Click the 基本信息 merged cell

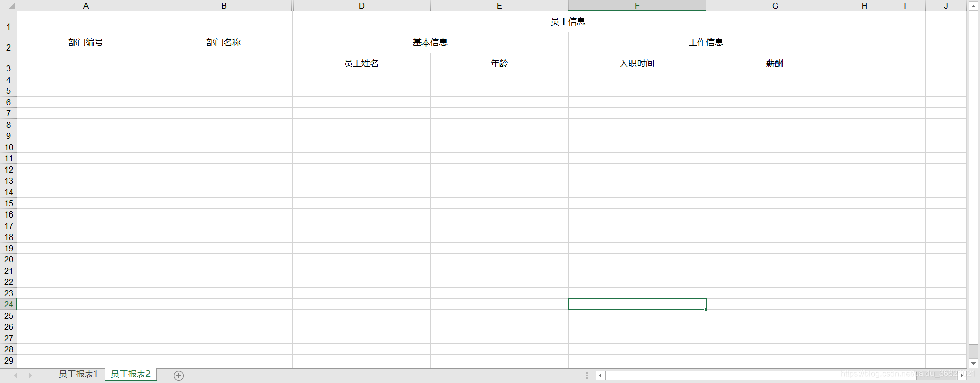[x=430, y=42]
